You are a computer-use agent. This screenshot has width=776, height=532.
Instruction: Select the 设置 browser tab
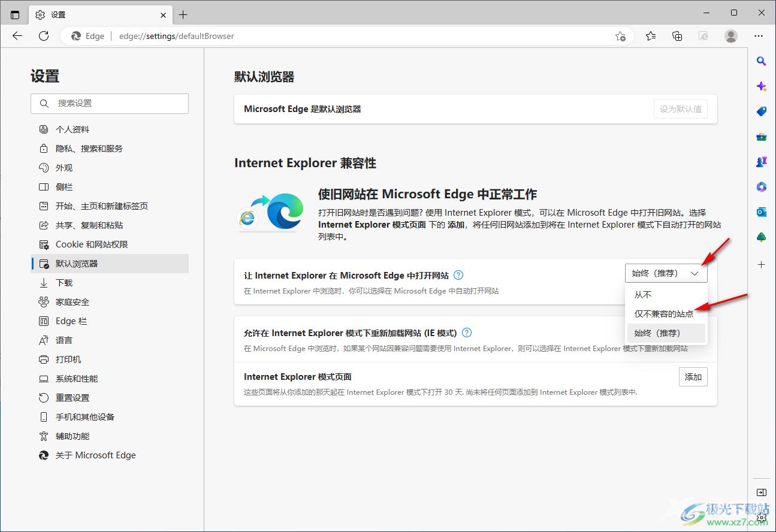point(101,14)
